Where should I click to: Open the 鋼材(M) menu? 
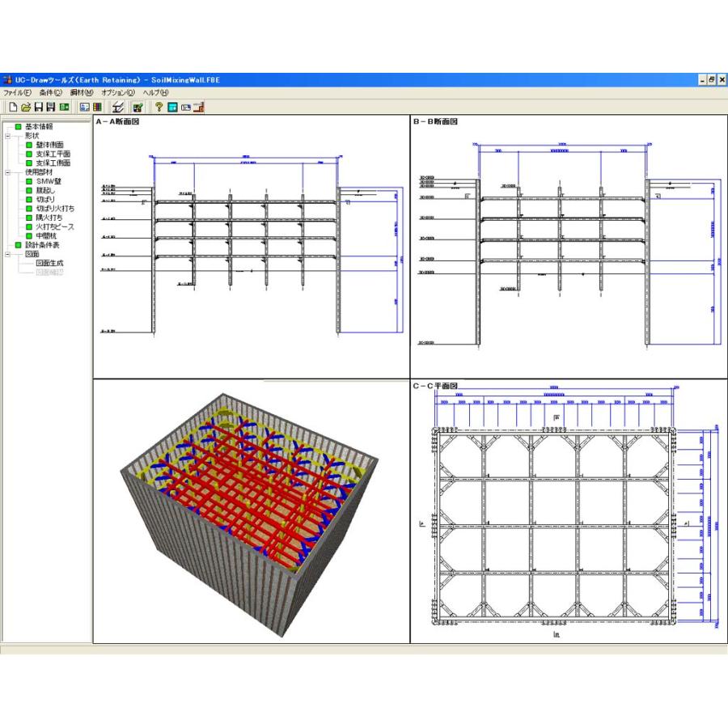click(x=82, y=92)
